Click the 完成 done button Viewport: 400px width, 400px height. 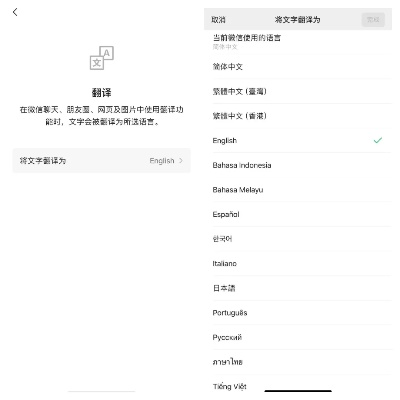[373, 20]
